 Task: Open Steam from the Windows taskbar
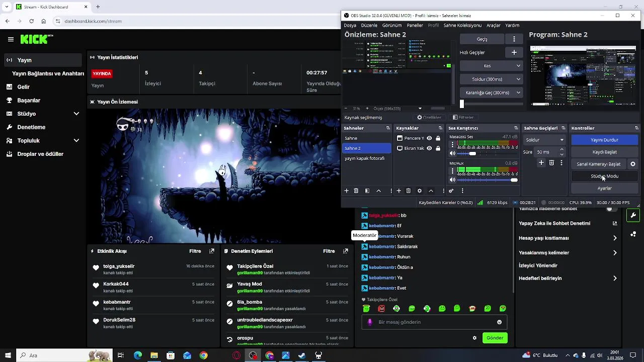click(302, 355)
